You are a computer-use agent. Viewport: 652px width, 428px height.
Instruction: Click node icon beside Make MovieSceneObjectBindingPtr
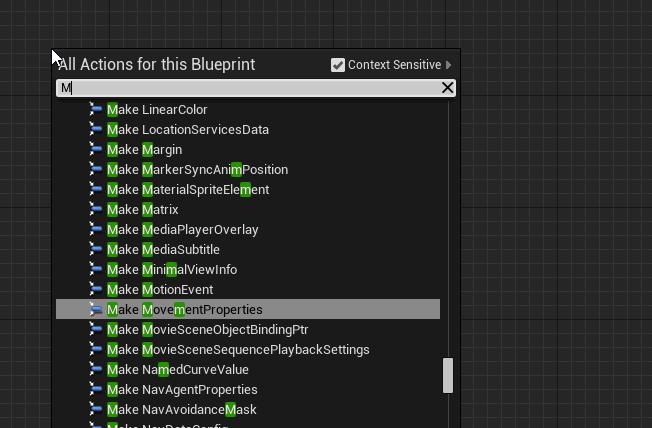(x=96, y=329)
